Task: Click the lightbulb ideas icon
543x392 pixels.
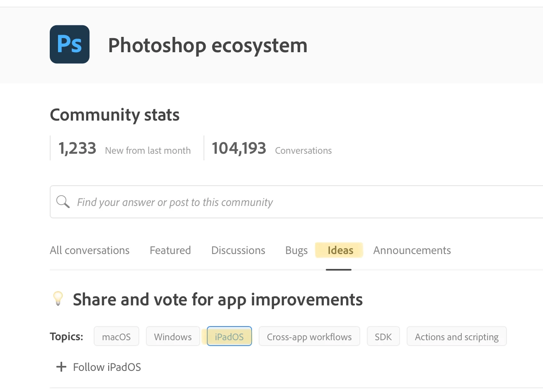Action: (x=58, y=298)
